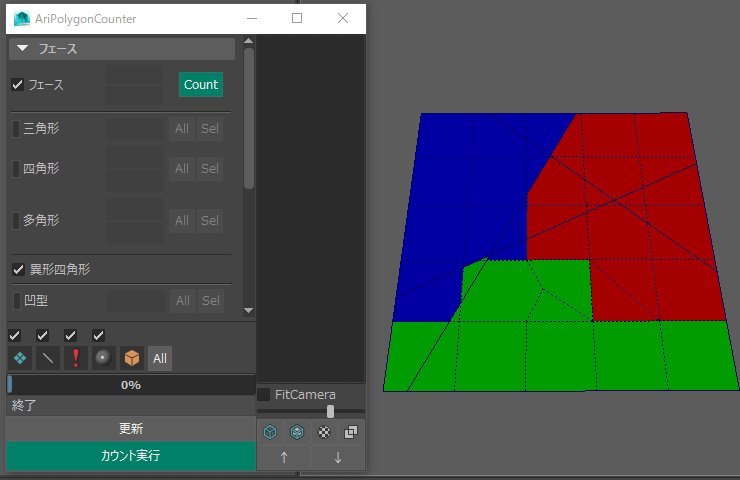
Task: Click the diagonal line edge icon
Action: [x=48, y=358]
